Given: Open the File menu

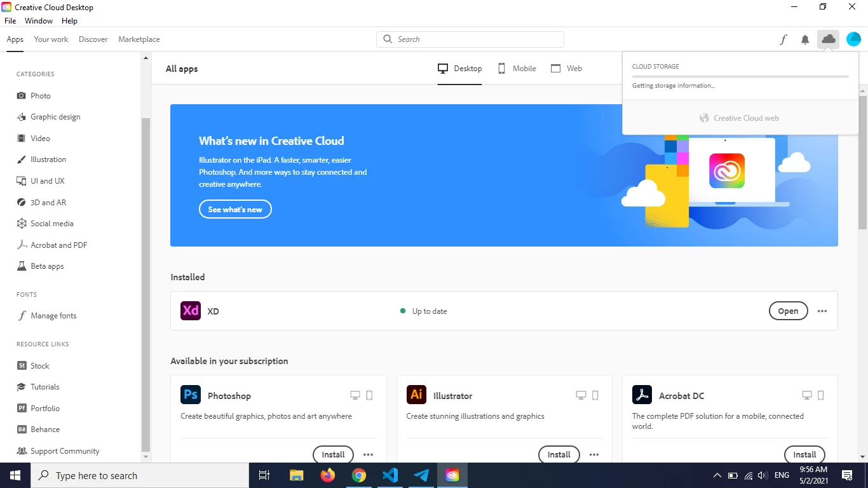Looking at the screenshot, I should (10, 21).
